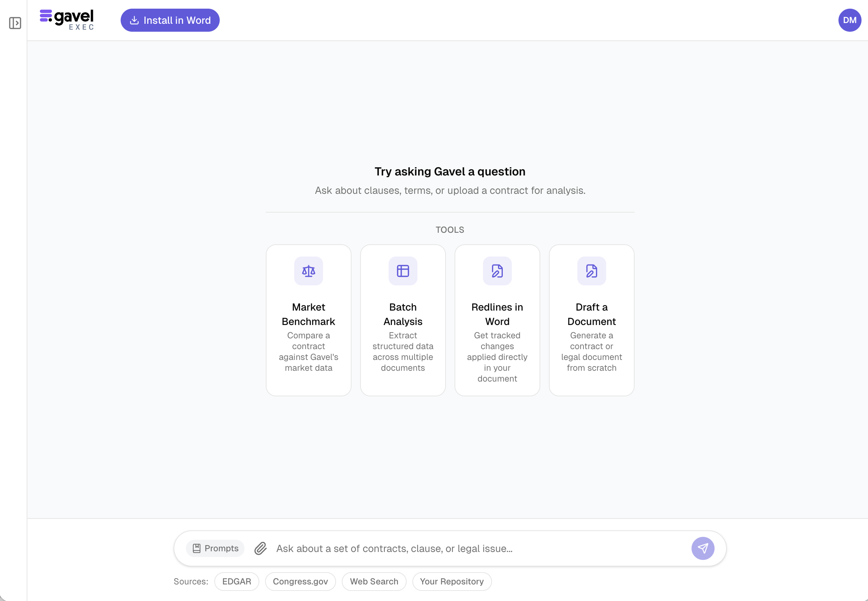Image resolution: width=868 pixels, height=601 pixels.
Task: Click the Draft a Document pen icon
Action: (x=591, y=271)
